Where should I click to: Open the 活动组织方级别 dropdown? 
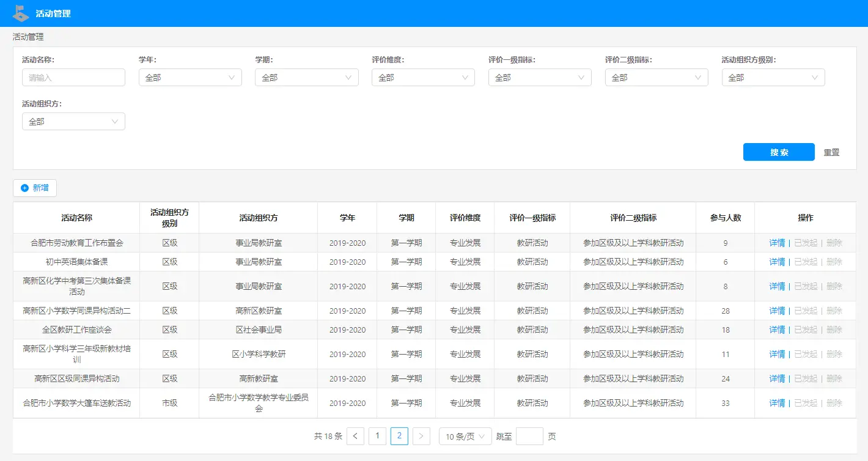(x=773, y=78)
